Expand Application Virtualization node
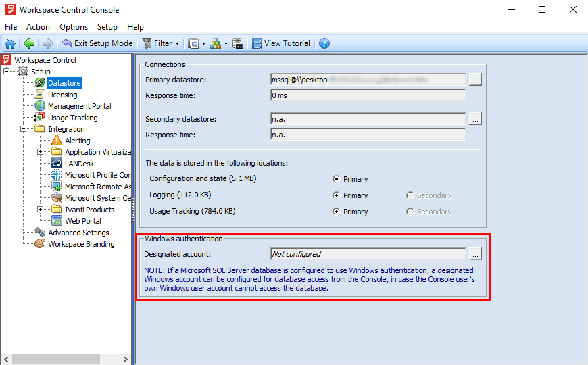 coord(40,152)
